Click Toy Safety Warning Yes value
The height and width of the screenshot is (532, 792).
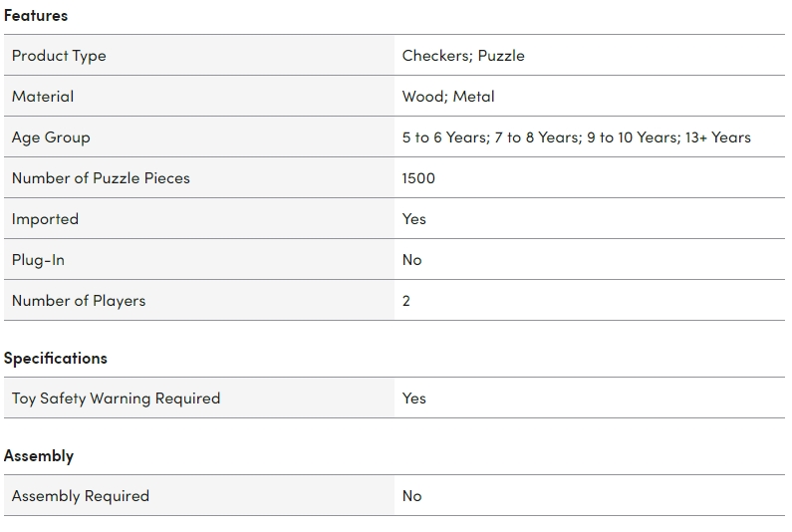pos(414,399)
